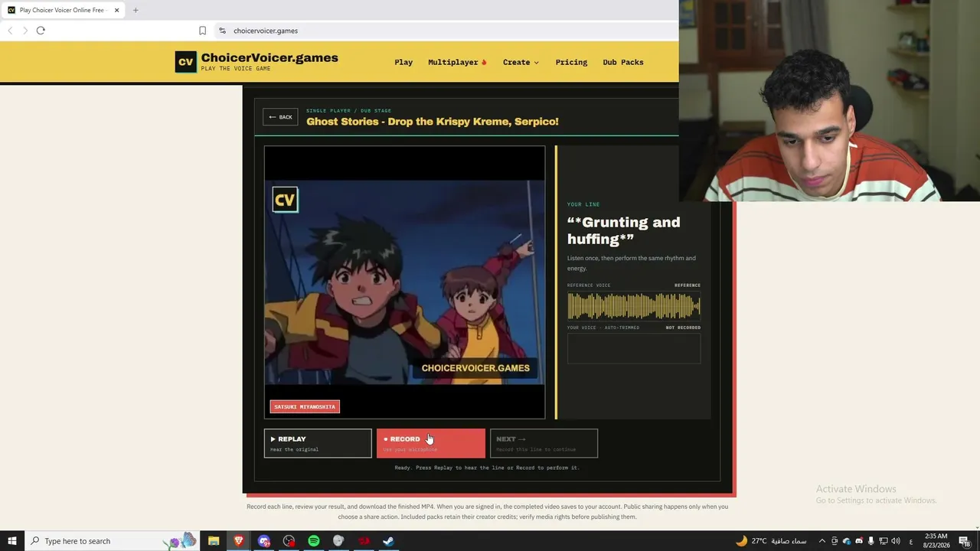Open the weather widget showing 27°C
Screen dimensions: 980x551
point(771,541)
